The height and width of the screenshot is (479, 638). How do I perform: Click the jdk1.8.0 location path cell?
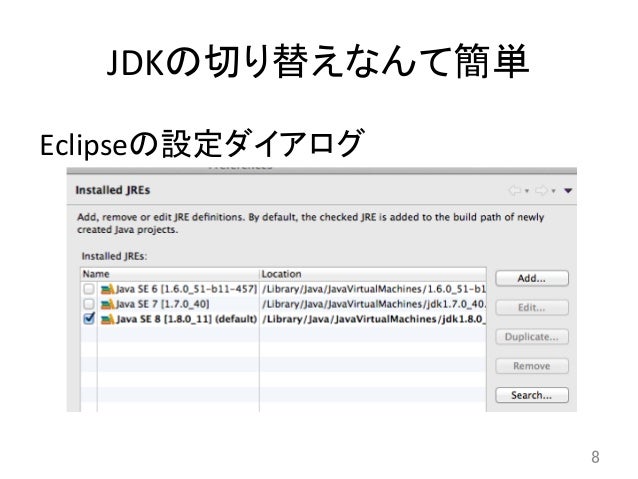click(x=374, y=319)
